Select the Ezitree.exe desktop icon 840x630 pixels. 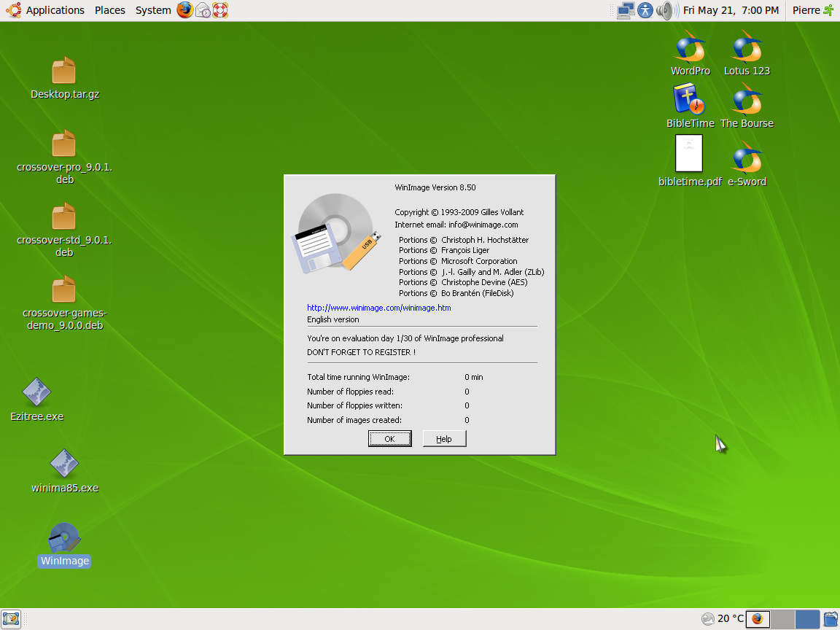tap(36, 393)
